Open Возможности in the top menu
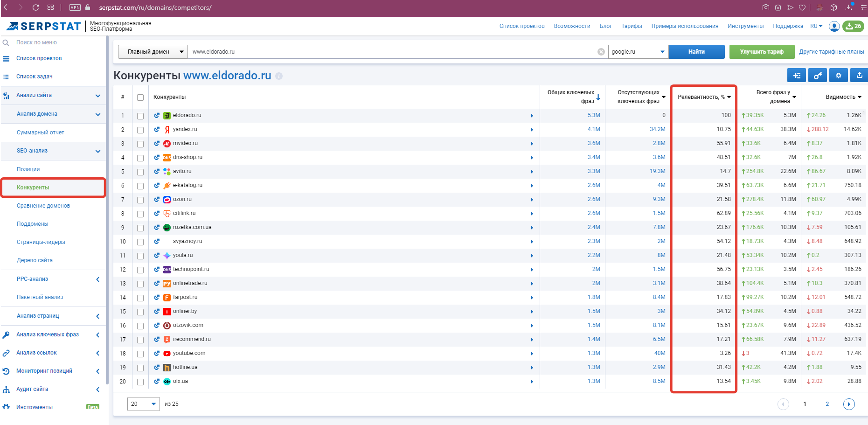868x425 pixels. (572, 26)
